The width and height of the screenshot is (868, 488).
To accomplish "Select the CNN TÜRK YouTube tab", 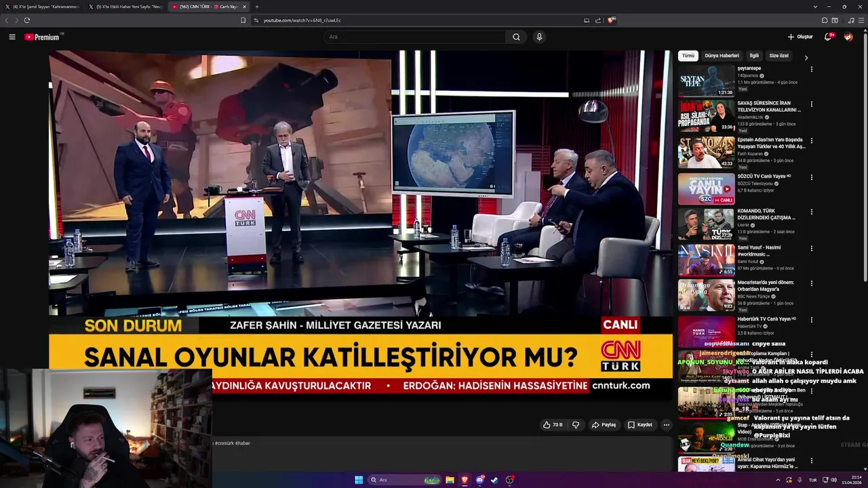I will pos(209,7).
